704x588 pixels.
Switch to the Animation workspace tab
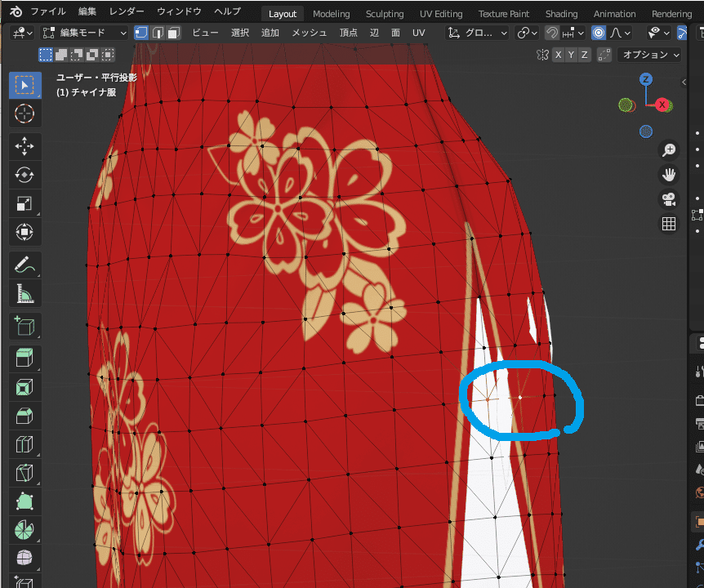tap(615, 14)
